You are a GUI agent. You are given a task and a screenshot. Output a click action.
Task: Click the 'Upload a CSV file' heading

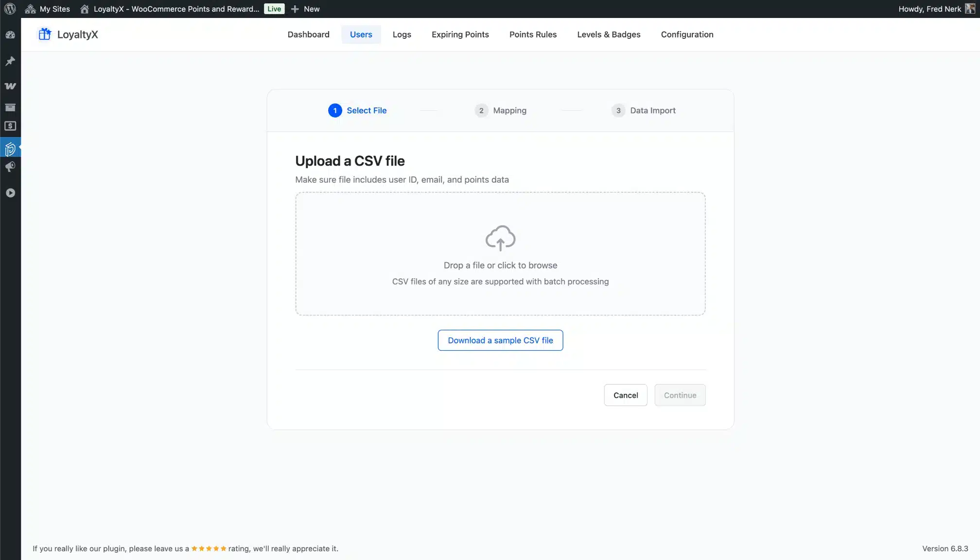point(350,161)
